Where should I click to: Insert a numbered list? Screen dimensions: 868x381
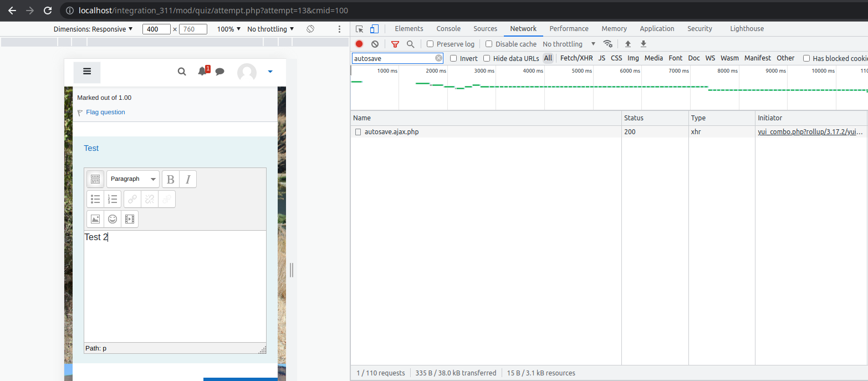(x=113, y=199)
